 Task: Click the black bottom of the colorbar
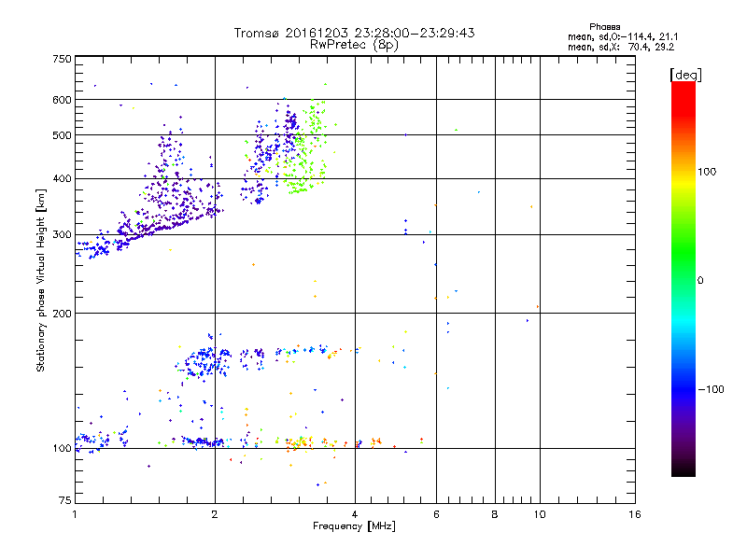[x=684, y=469]
